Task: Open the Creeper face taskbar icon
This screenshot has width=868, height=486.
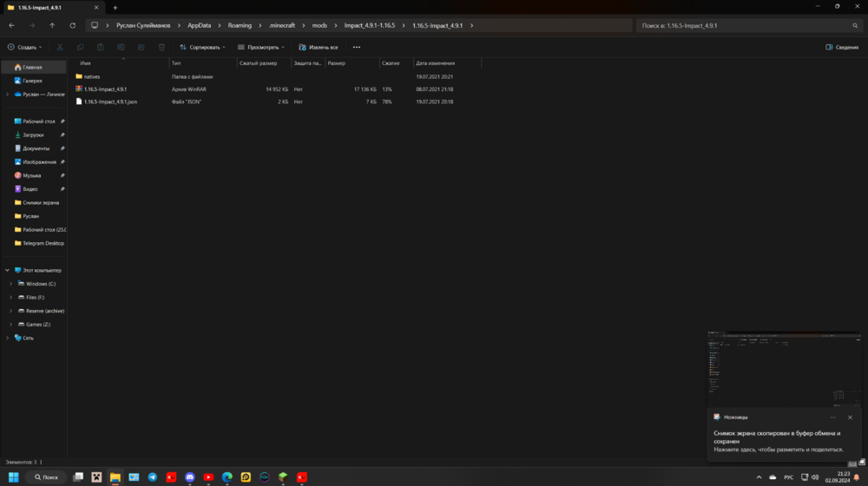Action: pos(97,477)
